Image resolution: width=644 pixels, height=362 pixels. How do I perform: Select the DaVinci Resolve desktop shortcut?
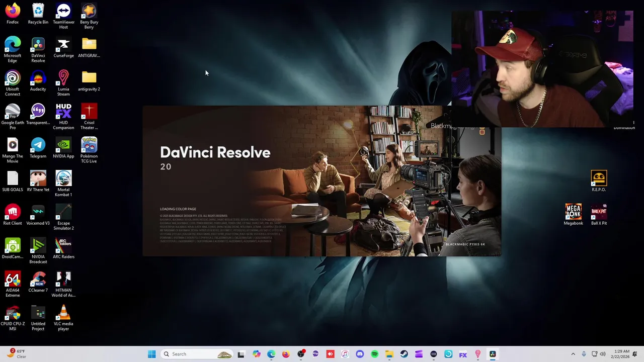(38, 50)
